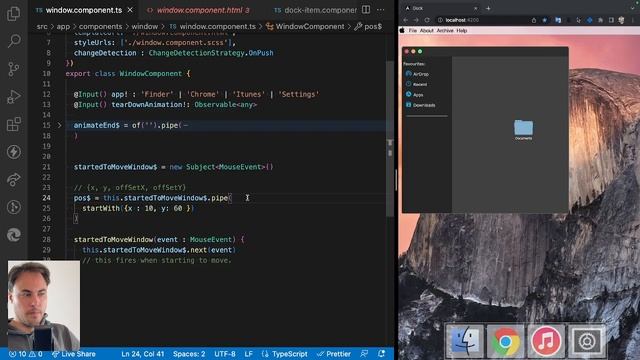Open the Archive menu in the web page
The height and width of the screenshot is (360, 640).
pos(445,31)
